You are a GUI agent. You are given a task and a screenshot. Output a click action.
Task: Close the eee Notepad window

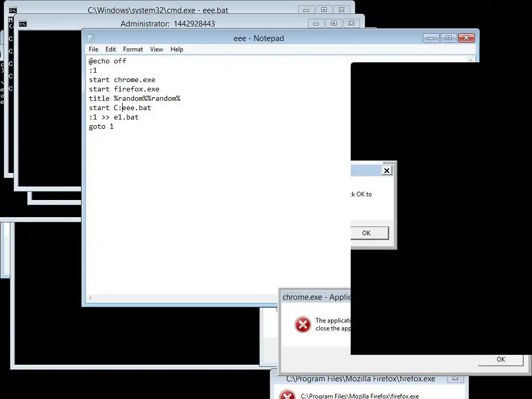[x=466, y=38]
